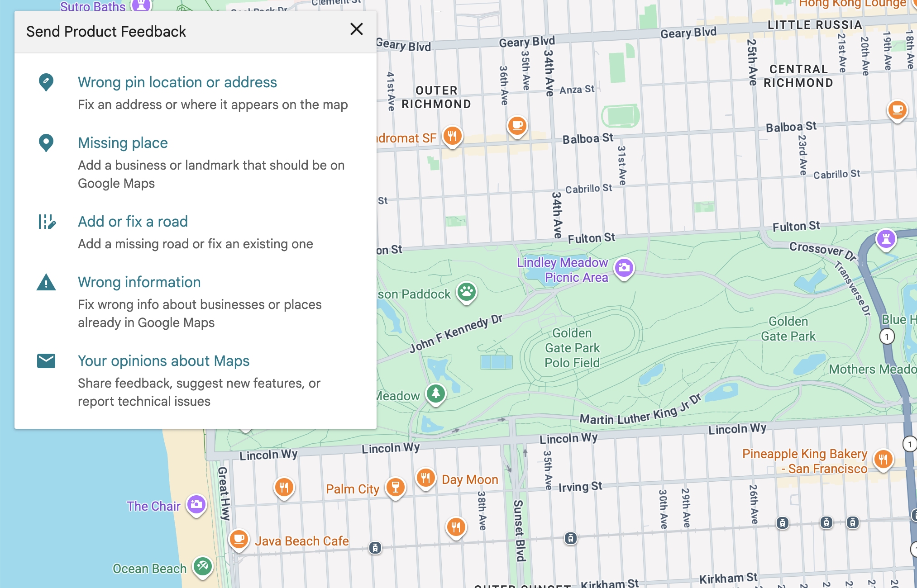Click the map pin icon beside Missing place
Image resolution: width=917 pixels, height=588 pixels.
(46, 143)
